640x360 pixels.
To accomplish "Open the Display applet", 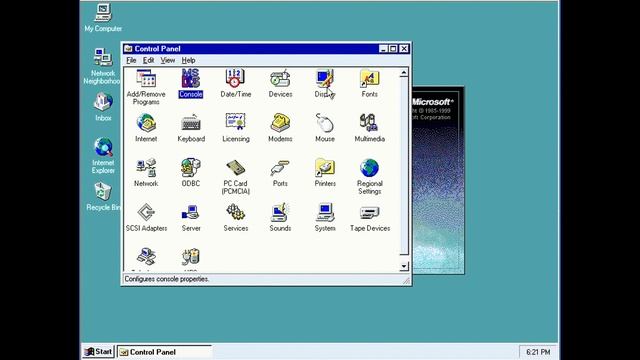I will point(325,83).
